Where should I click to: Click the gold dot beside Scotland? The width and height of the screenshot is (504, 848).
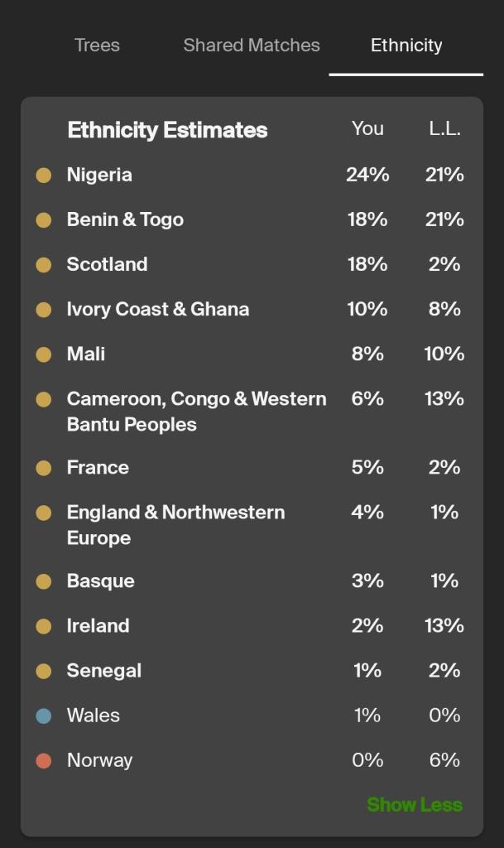click(44, 265)
